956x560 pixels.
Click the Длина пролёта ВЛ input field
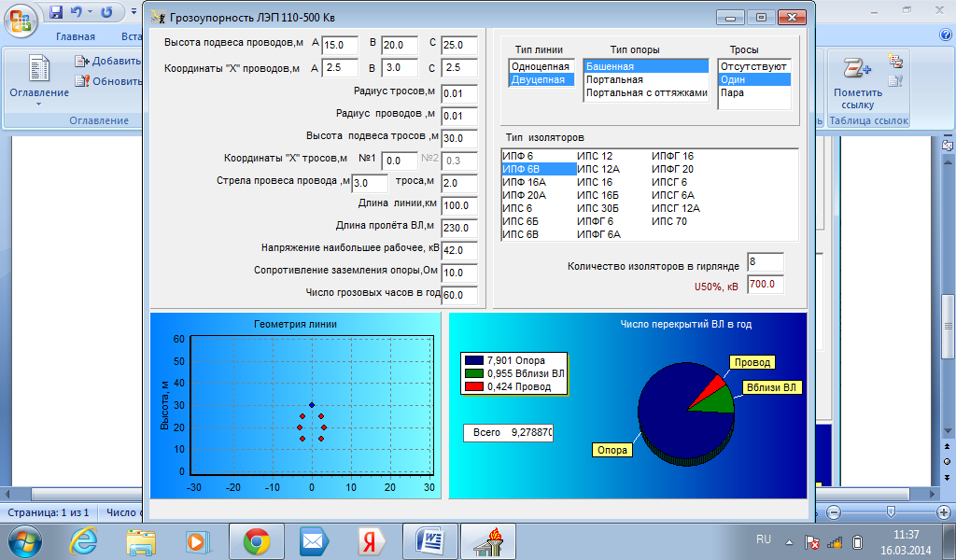[x=459, y=229]
